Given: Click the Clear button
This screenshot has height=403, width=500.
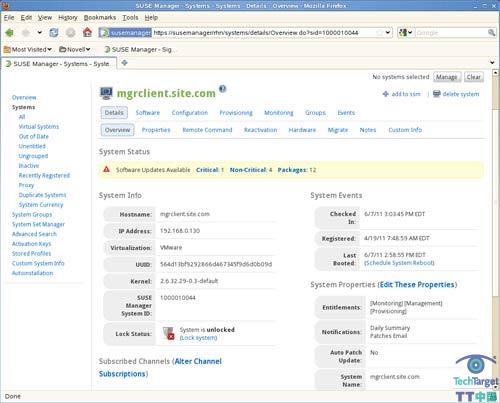Looking at the screenshot, I should pyautogui.click(x=474, y=77).
